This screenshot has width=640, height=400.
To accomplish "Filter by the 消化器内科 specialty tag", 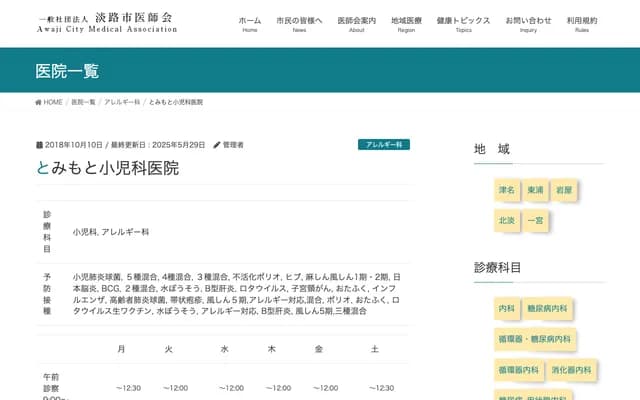I will point(571,370).
